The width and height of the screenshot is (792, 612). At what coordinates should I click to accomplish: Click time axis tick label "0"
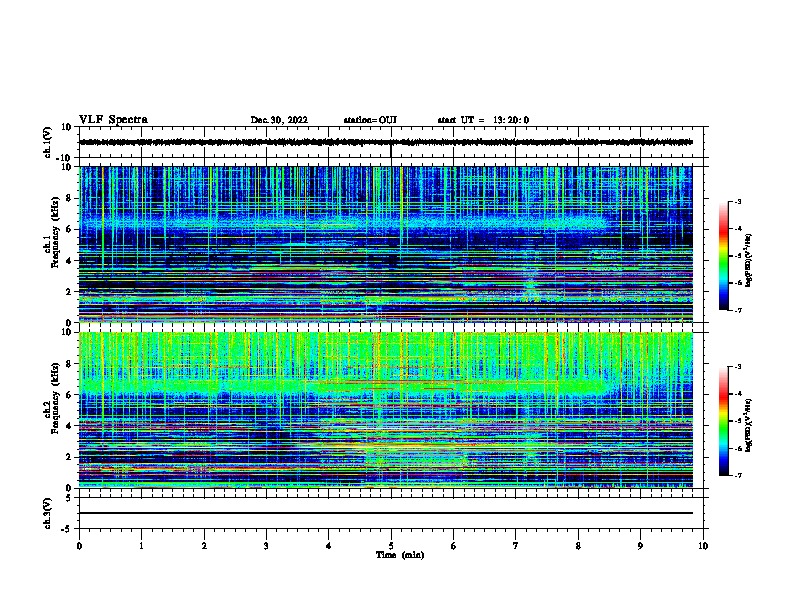point(79,546)
